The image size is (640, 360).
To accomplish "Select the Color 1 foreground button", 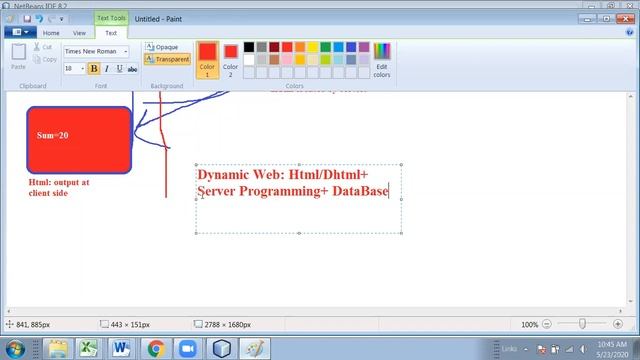I will click(x=207, y=60).
